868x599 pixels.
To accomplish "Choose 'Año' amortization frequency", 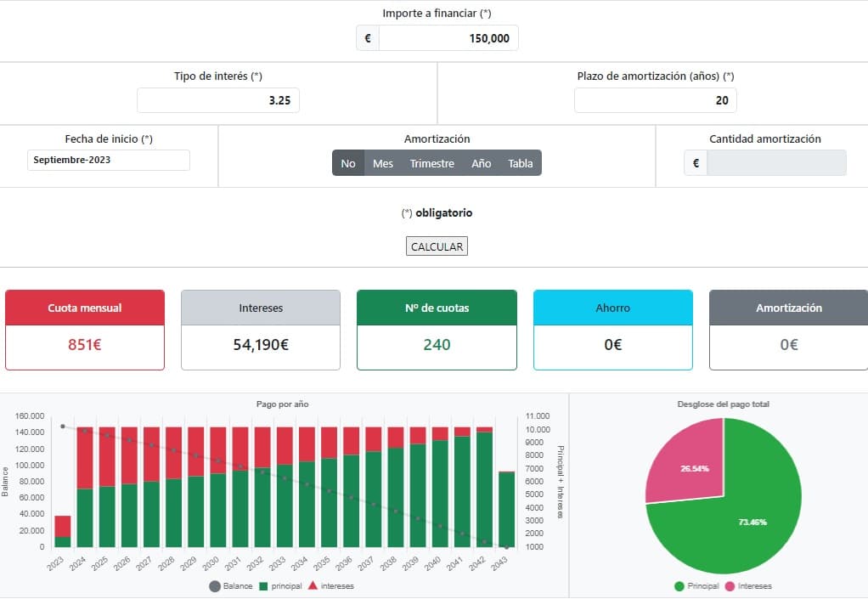I will [481, 163].
